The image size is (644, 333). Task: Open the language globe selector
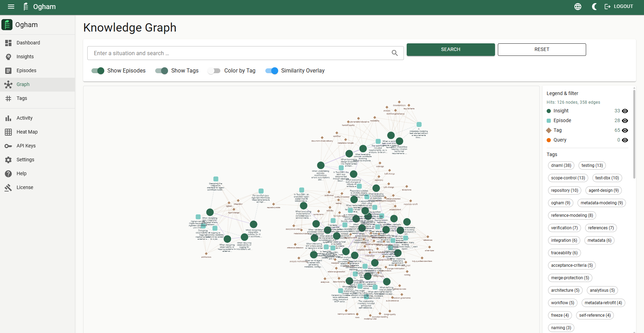point(578,7)
